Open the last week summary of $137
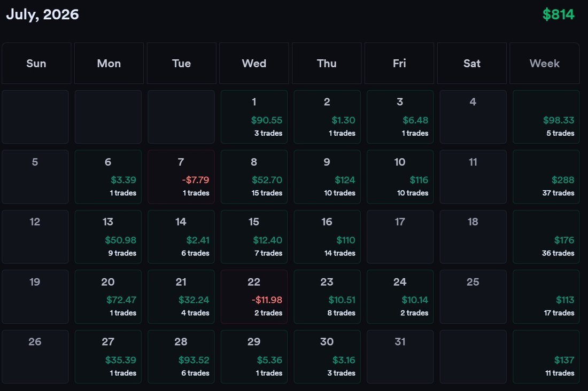This screenshot has width=588, height=391. coord(546,356)
